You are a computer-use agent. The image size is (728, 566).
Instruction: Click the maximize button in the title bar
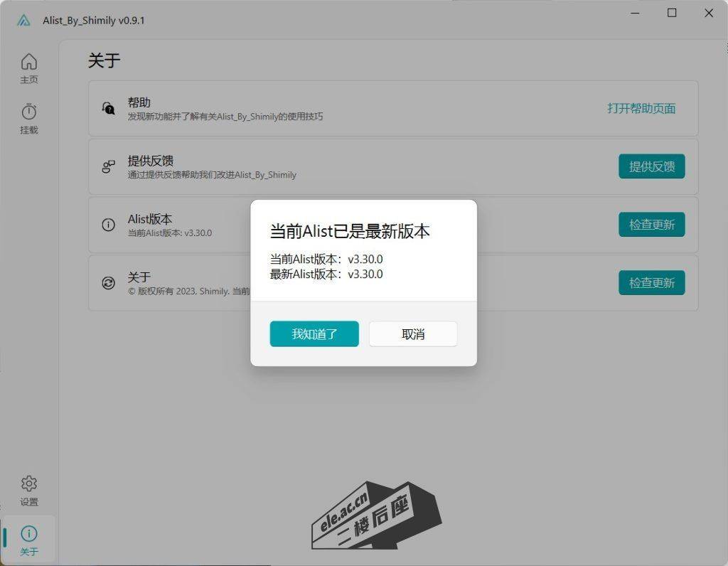point(670,13)
